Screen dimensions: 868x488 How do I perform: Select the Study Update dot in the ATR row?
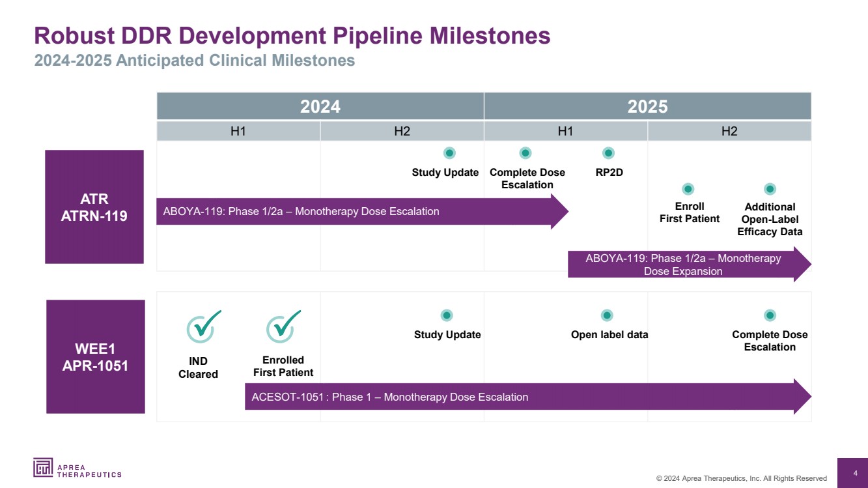(x=449, y=153)
